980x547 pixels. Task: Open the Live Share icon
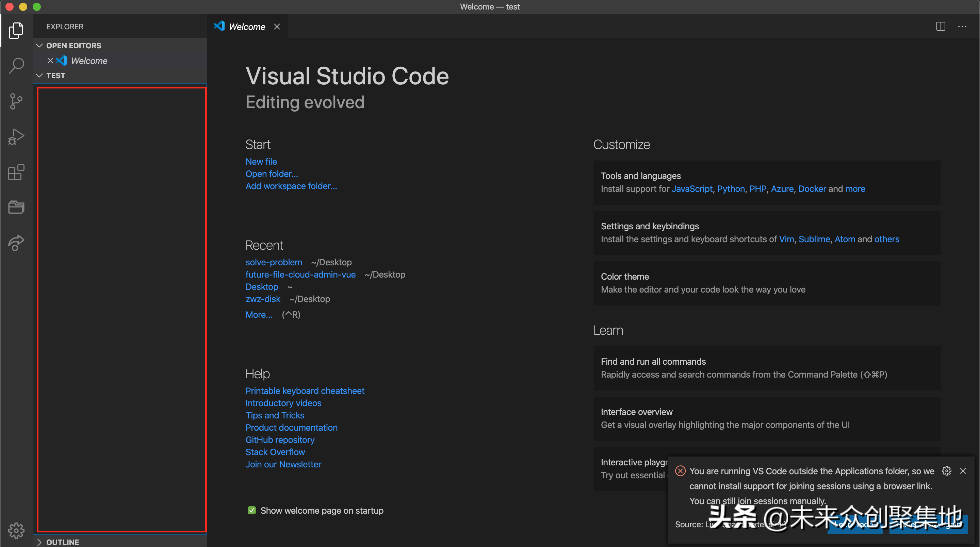tap(16, 243)
